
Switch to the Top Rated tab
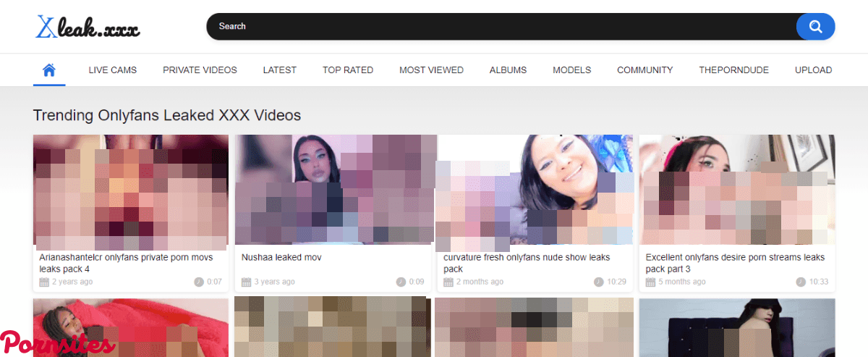348,70
